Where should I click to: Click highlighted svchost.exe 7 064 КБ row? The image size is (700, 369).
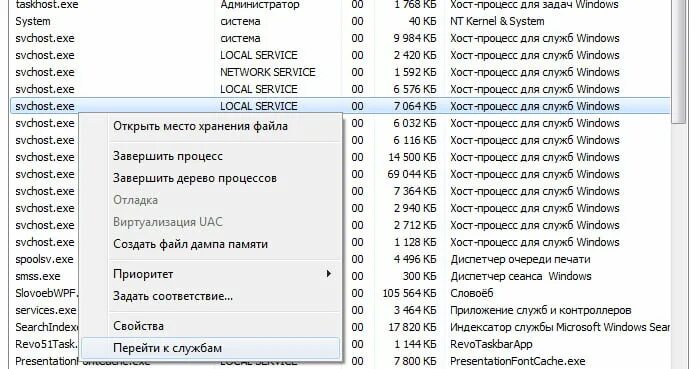pos(339,106)
